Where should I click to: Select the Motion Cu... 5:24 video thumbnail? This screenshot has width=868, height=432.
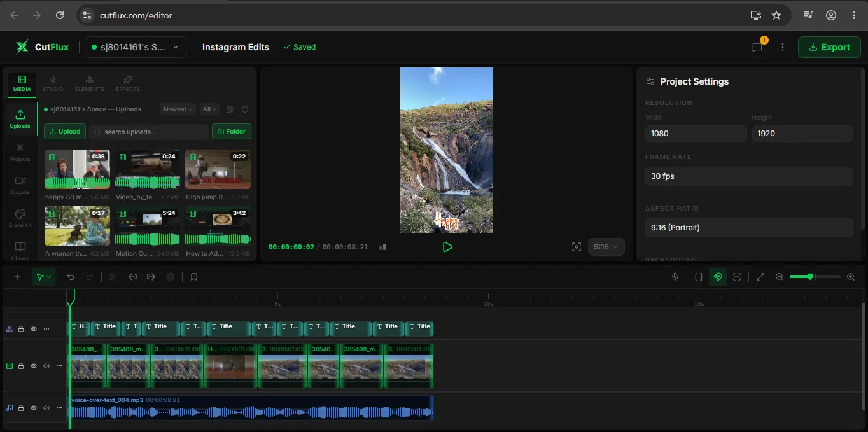click(x=148, y=226)
